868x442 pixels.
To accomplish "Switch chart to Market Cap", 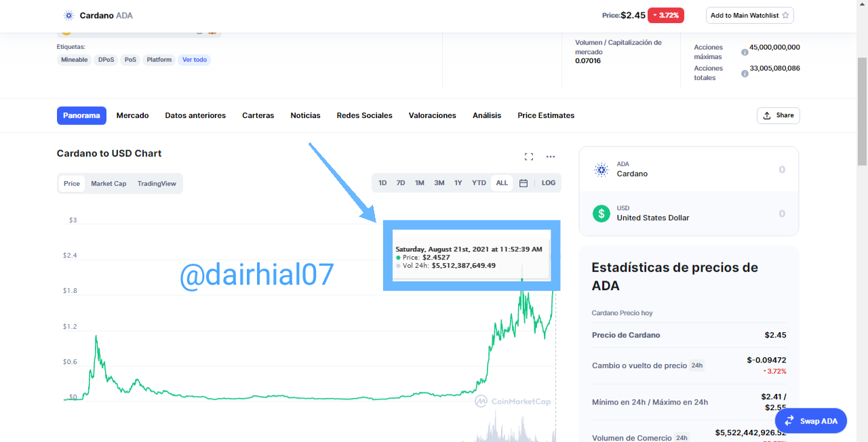I will tap(108, 184).
